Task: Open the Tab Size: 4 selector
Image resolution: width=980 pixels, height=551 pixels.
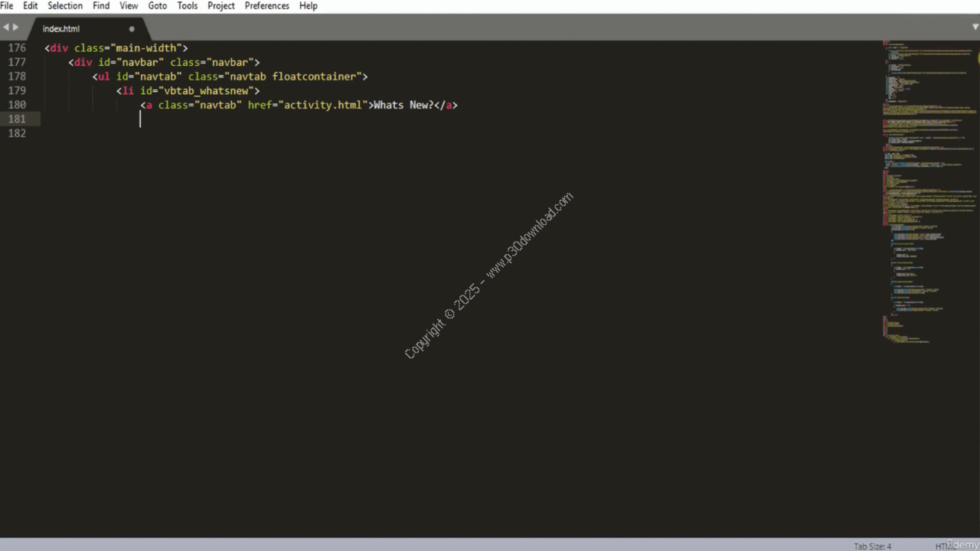Action: (x=872, y=546)
